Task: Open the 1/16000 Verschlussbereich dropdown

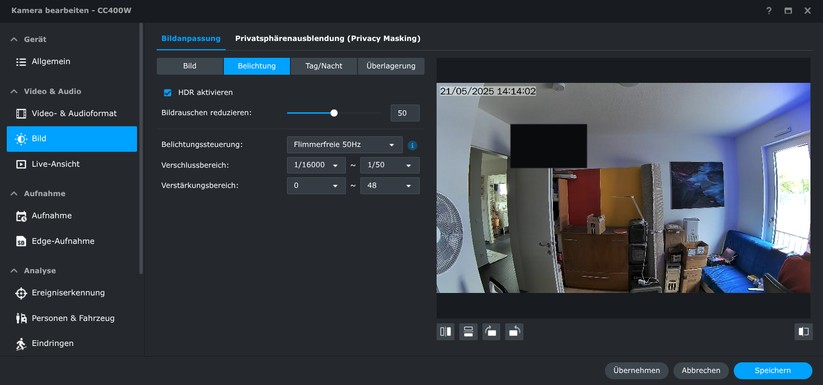Action: 316,165
